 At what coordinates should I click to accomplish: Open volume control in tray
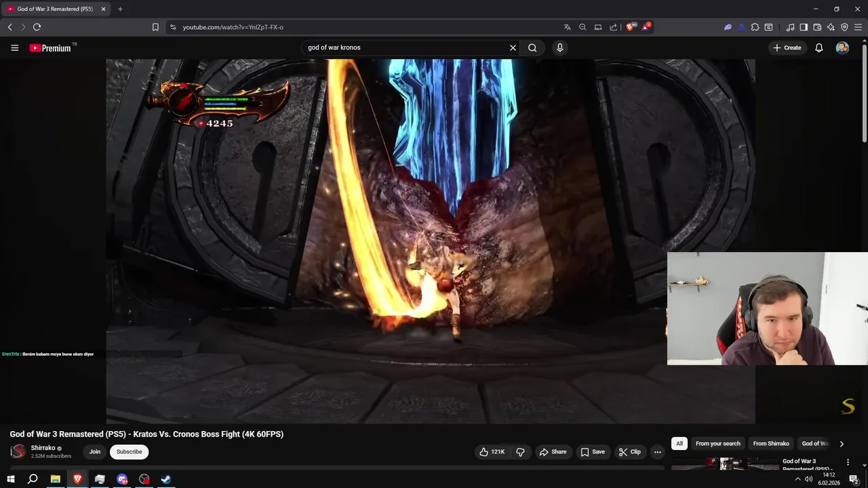(808, 479)
